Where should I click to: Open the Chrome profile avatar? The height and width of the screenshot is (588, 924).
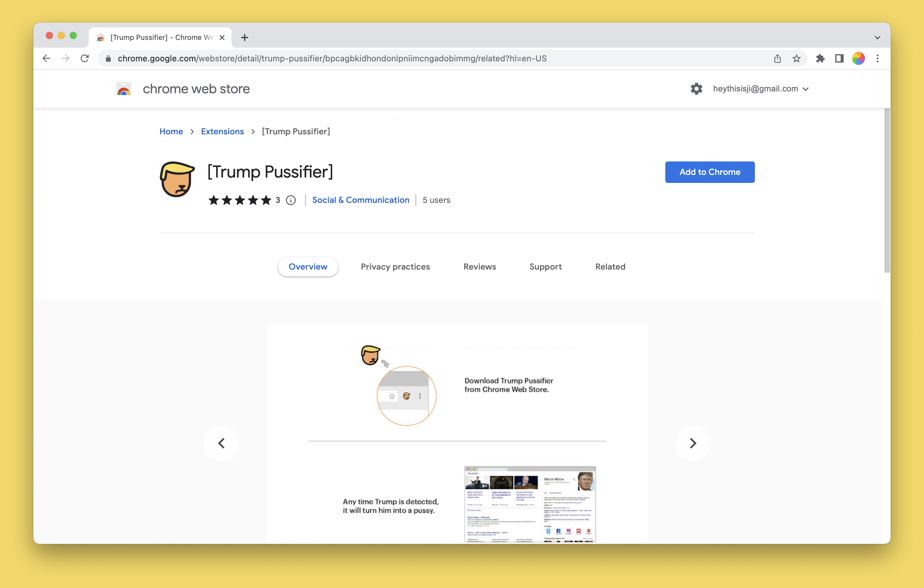pos(859,58)
